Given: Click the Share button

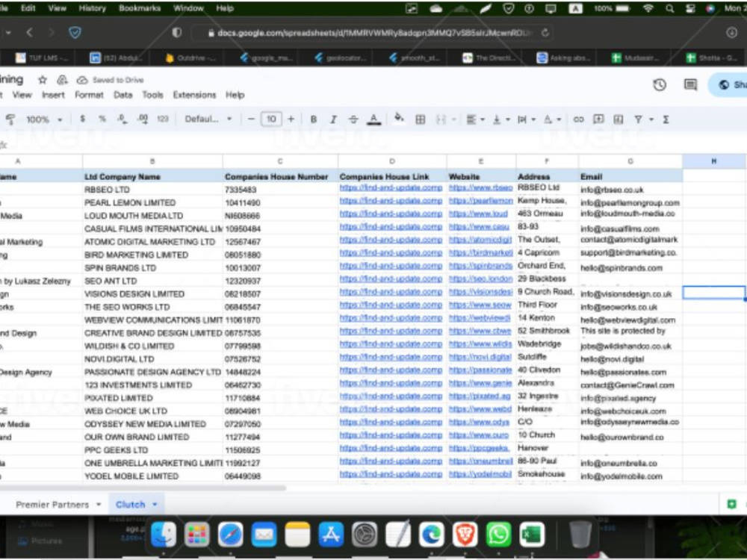Looking at the screenshot, I should 730,85.
